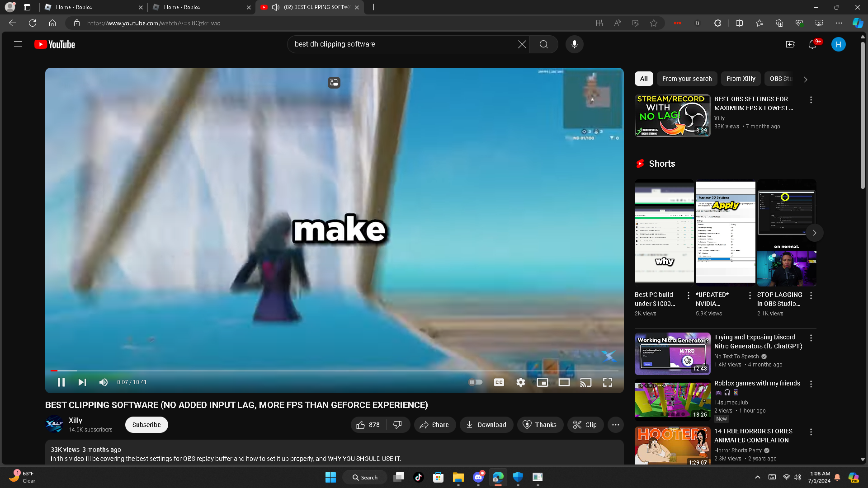868x488 pixels.
Task: Open options for 14 True Horror Stories
Action: pos(811,432)
